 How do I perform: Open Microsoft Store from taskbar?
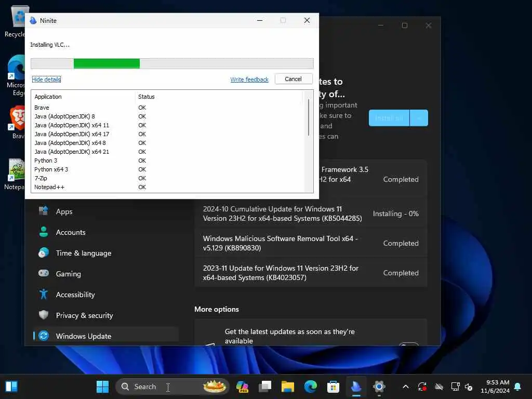(333, 387)
